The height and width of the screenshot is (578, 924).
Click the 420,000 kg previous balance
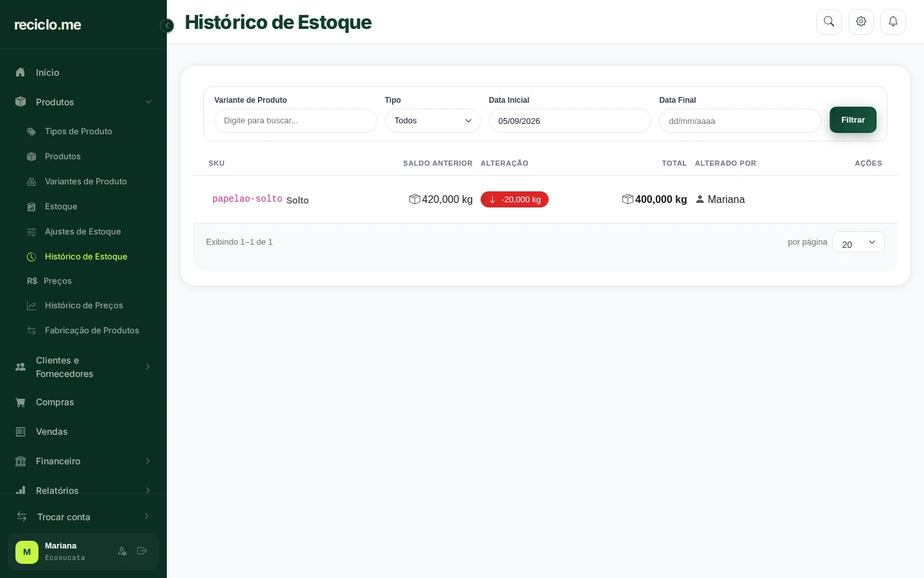point(447,200)
